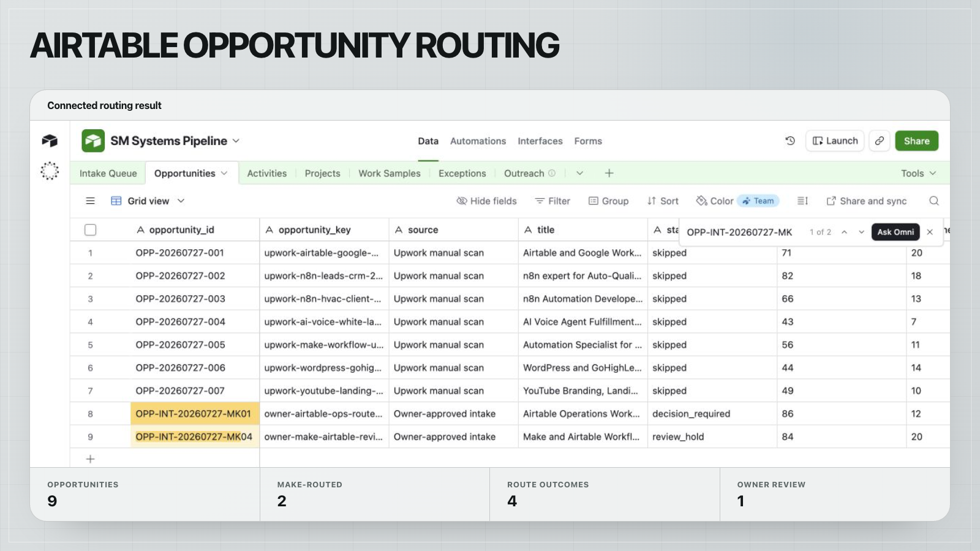Click Share and sync button

click(866, 201)
